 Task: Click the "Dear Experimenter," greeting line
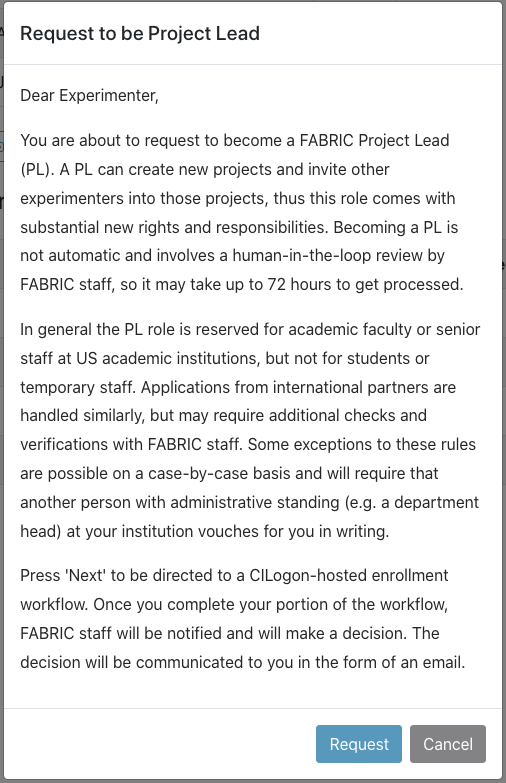[x=89, y=95]
